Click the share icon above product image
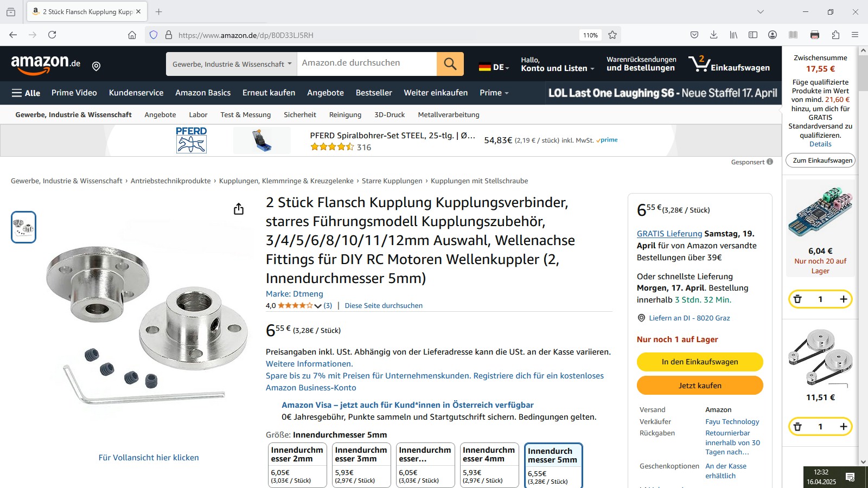 (x=239, y=209)
